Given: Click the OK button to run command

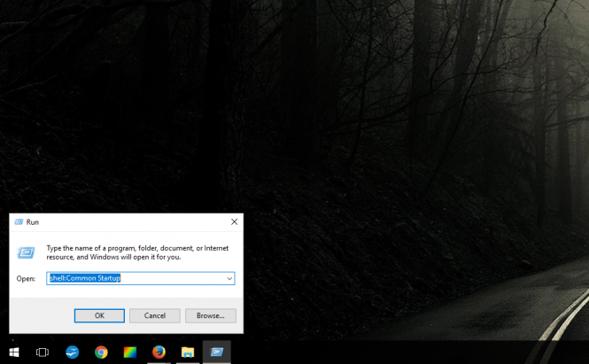Looking at the screenshot, I should (x=99, y=315).
